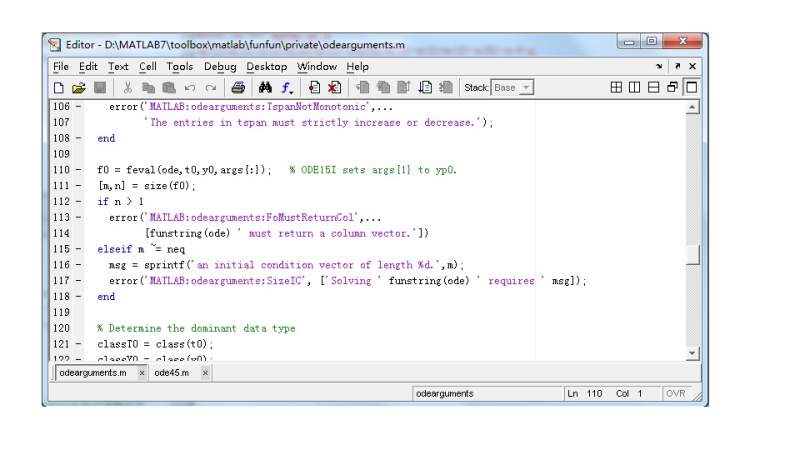Viewport: 800px width, 450px height.
Task: Close the ode45.m tab
Action: pyautogui.click(x=205, y=373)
